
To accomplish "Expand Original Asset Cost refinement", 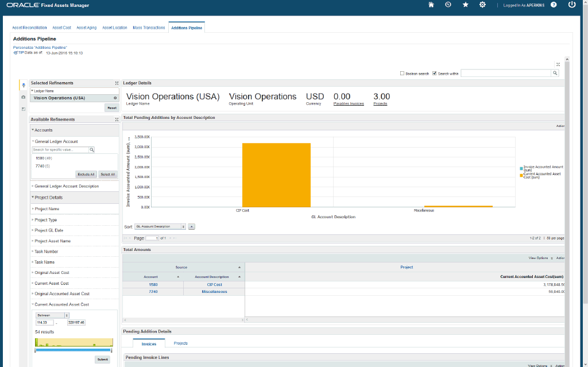I will pyautogui.click(x=33, y=273).
